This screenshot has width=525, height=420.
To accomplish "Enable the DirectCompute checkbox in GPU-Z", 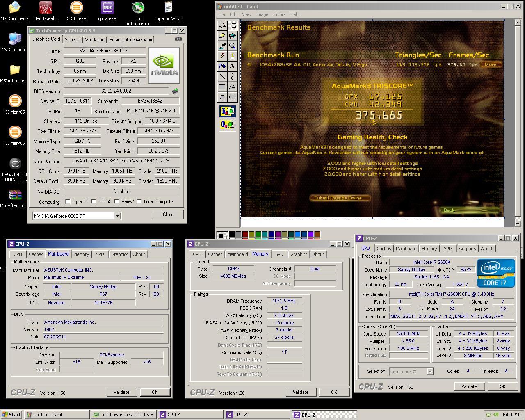I will pyautogui.click(x=139, y=201).
